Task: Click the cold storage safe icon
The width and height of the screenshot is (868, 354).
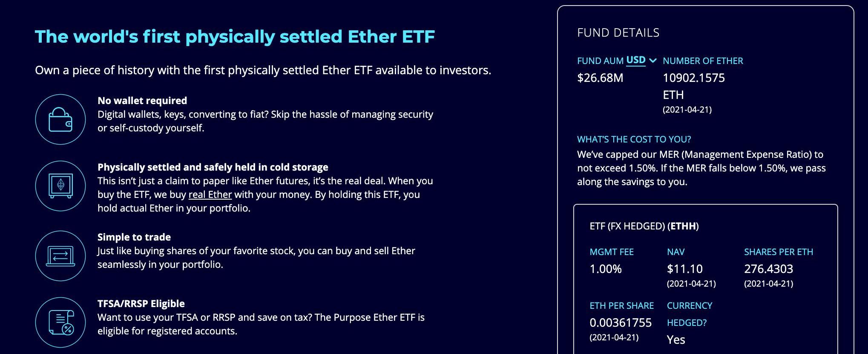Action: [x=60, y=186]
